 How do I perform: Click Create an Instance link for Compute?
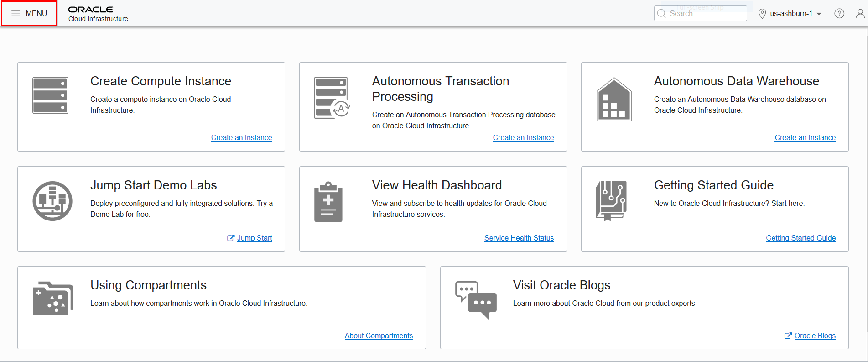[x=241, y=138]
